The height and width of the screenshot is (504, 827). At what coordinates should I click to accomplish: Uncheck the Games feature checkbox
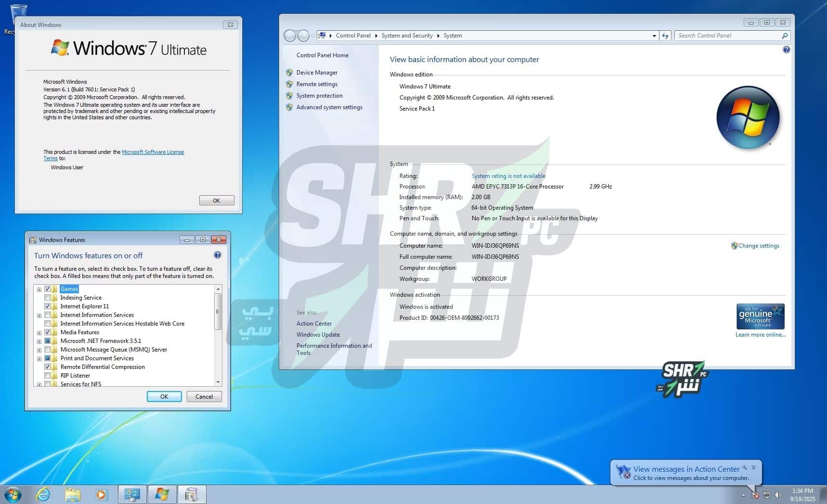pos(48,289)
